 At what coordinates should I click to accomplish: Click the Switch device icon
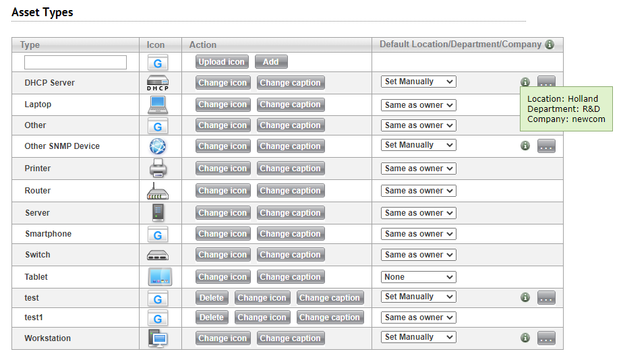click(x=158, y=255)
